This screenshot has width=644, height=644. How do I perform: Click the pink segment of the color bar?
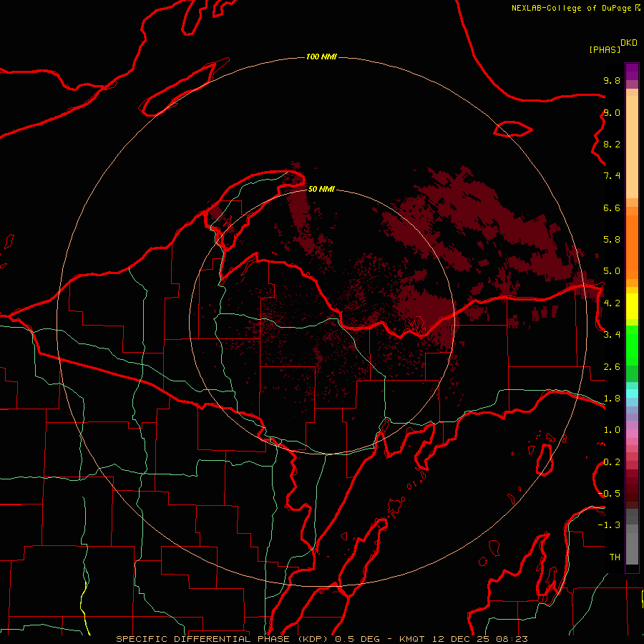coord(632,434)
